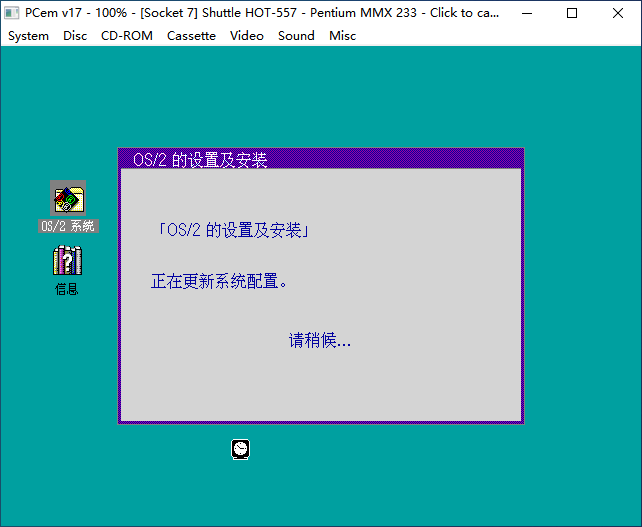The width and height of the screenshot is (642, 527).
Task: Select the OS/2 系统 icon label
Action: click(68, 226)
